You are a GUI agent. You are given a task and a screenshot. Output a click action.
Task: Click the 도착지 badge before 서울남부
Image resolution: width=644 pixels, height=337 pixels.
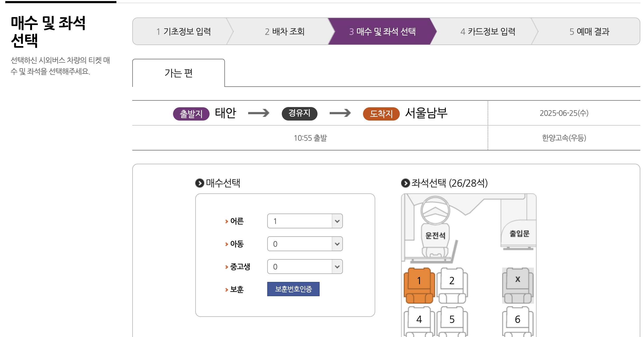381,113
